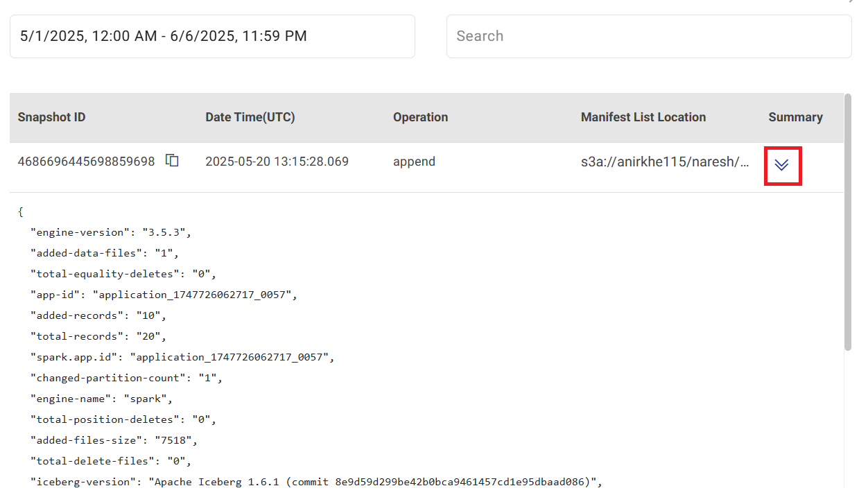The image size is (859, 504).
Task: Sort by Date Time(UTC) column header
Action: click(x=250, y=117)
